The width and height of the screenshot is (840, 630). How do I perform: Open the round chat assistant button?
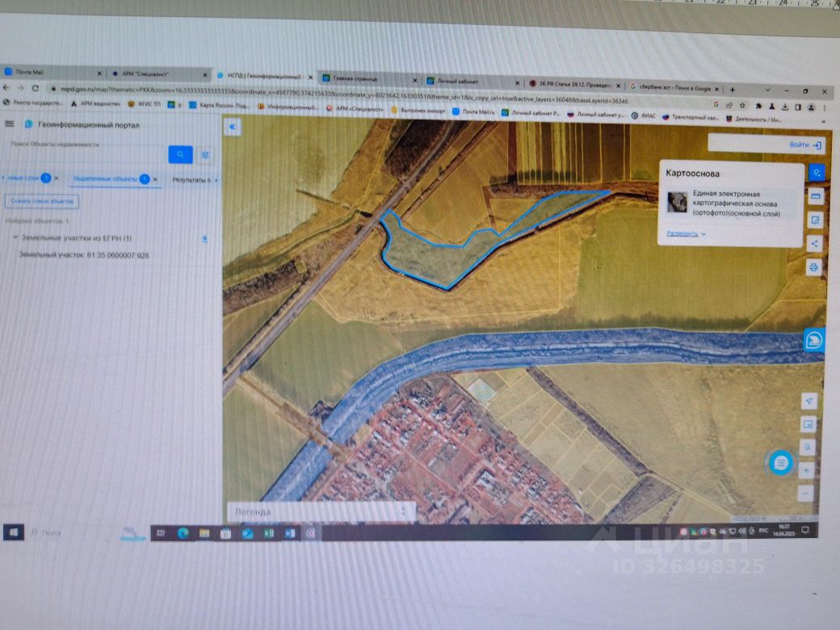tap(780, 463)
